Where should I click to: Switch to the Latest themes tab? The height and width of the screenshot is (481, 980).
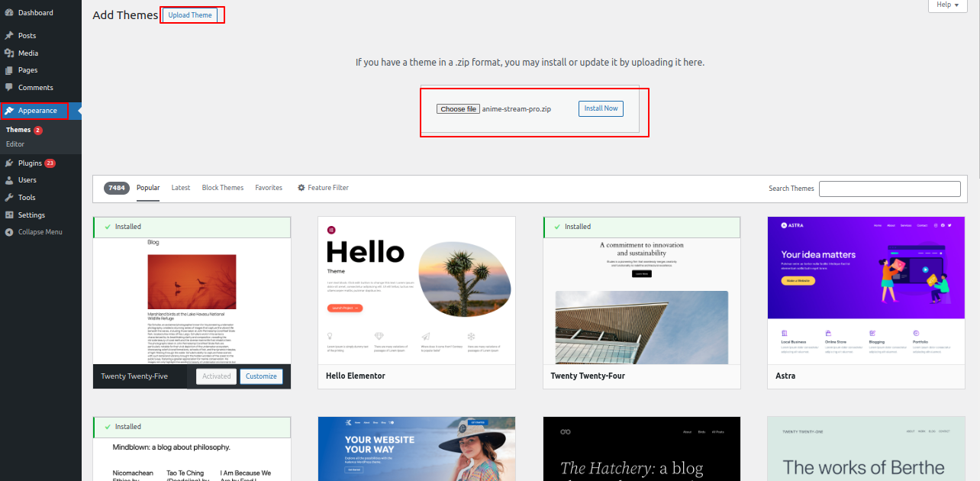click(x=181, y=188)
